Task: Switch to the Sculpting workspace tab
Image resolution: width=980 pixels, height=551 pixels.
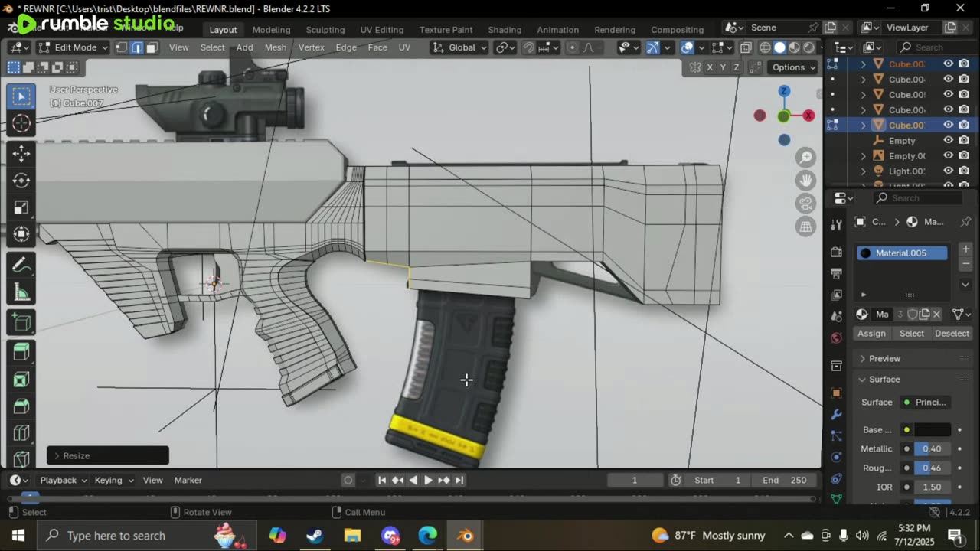Action: 325,29
